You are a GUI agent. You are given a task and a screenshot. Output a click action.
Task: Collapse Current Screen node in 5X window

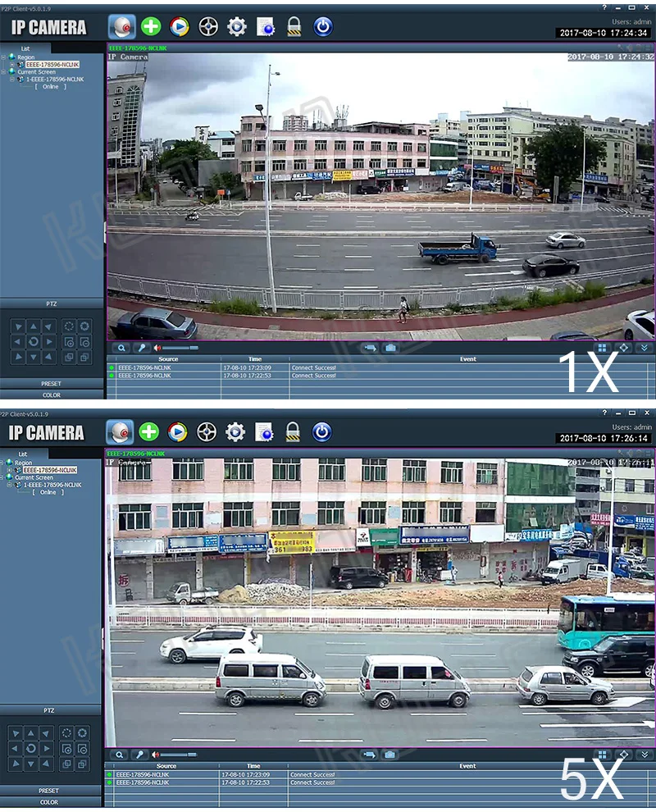[x=2, y=477]
